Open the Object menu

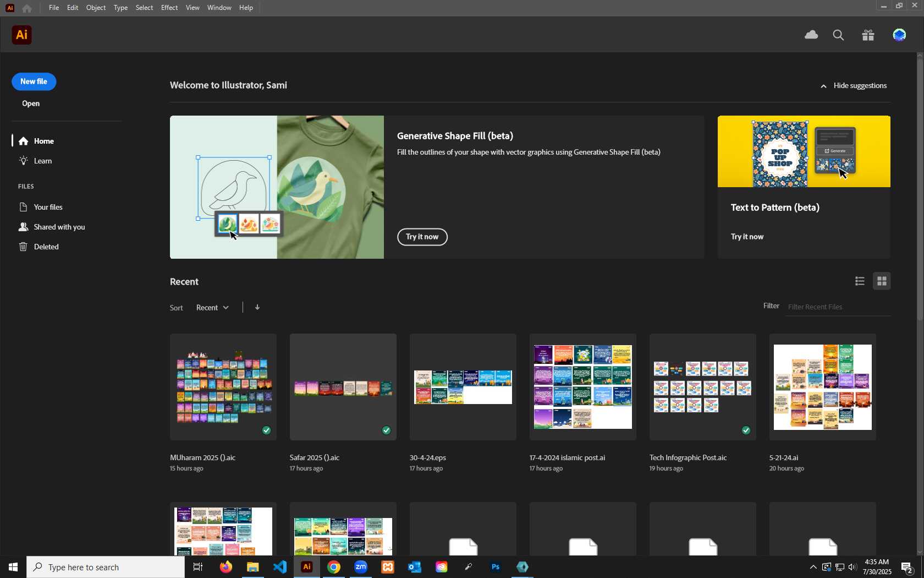96,8
